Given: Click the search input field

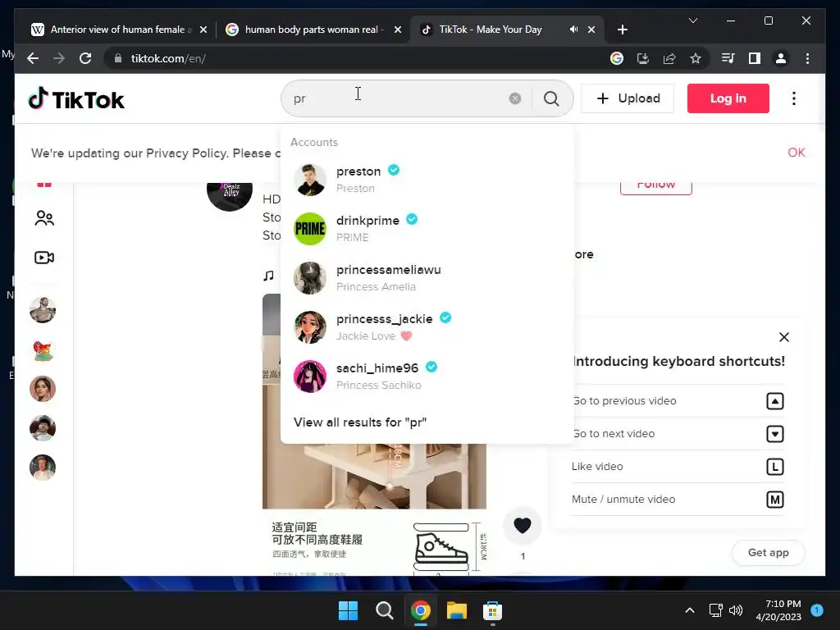Looking at the screenshot, I should (396, 98).
